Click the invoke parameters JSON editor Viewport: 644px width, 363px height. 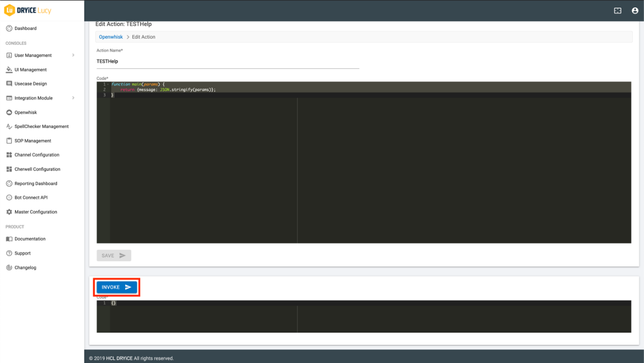click(x=364, y=317)
